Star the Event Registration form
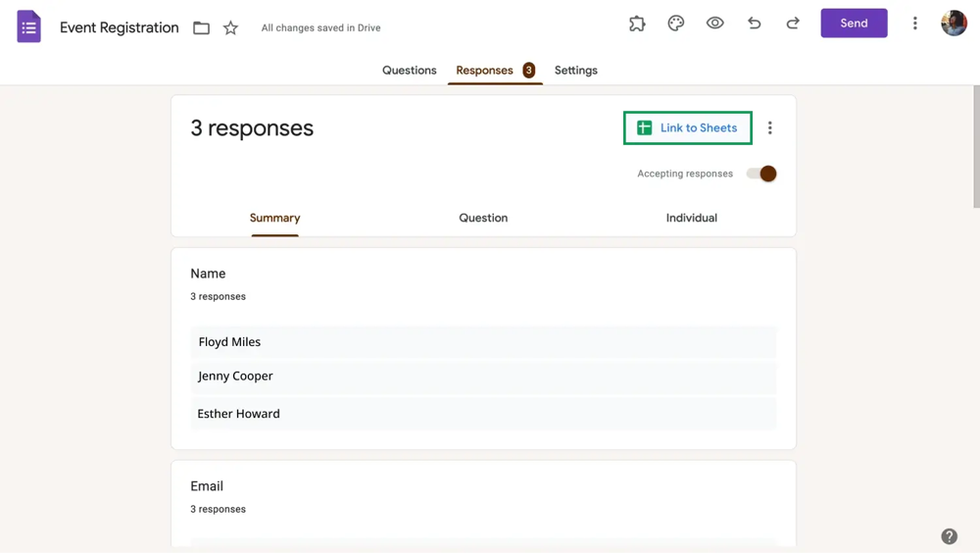The height and width of the screenshot is (553, 980). [x=230, y=27]
